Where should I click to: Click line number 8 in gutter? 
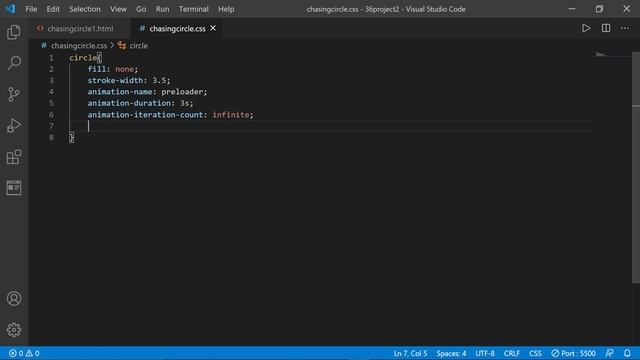(x=51, y=138)
